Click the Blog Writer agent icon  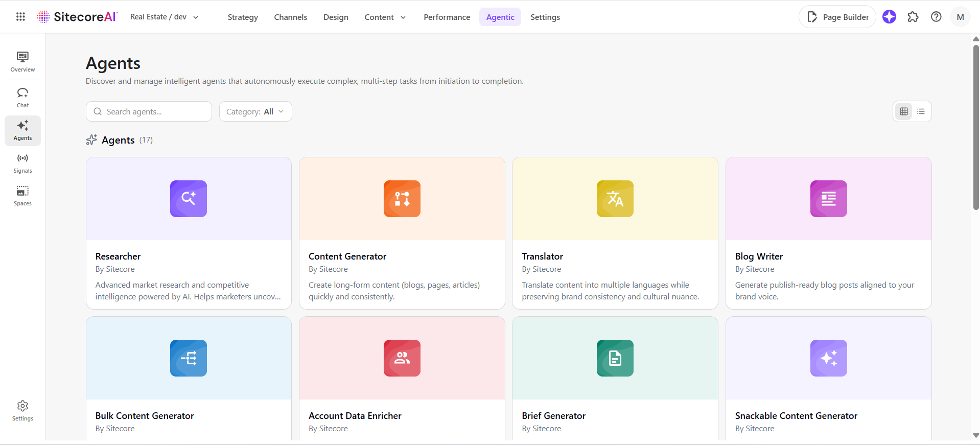(x=829, y=199)
